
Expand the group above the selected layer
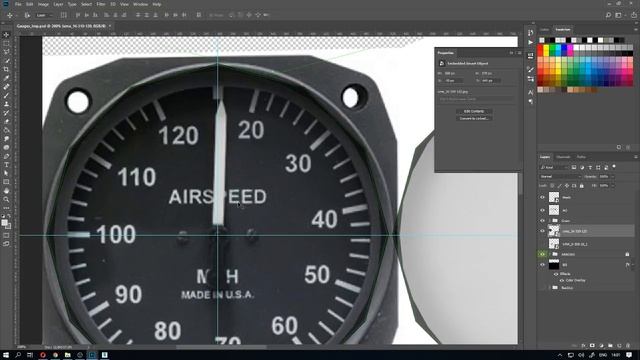point(550,221)
